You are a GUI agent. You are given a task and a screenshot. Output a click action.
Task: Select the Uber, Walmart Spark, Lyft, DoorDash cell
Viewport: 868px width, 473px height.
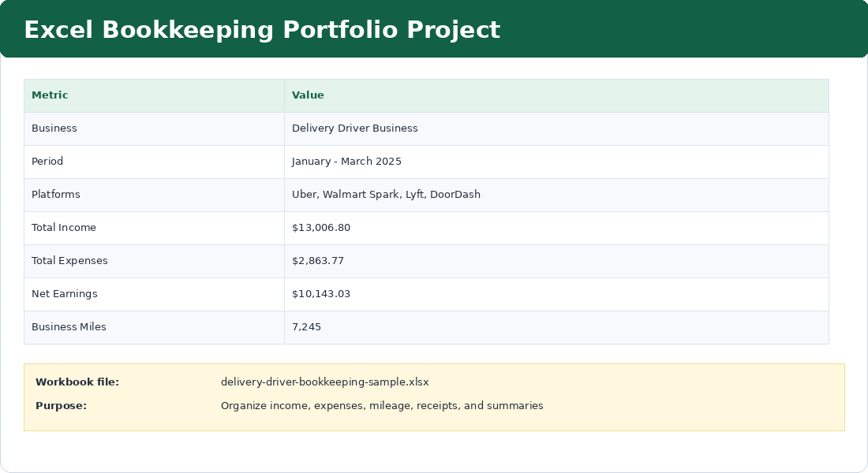click(x=556, y=196)
